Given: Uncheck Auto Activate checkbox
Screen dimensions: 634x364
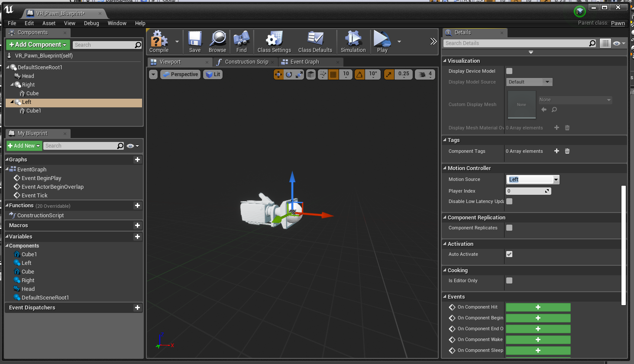Looking at the screenshot, I should coord(509,254).
